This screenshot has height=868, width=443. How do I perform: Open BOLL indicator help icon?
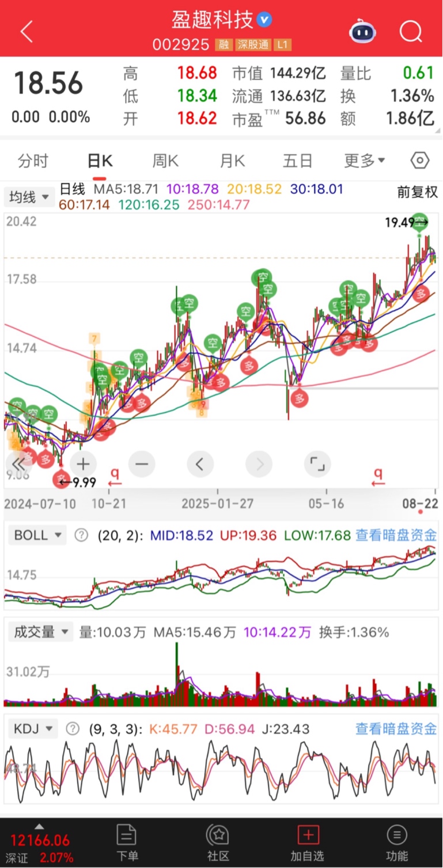(82, 535)
